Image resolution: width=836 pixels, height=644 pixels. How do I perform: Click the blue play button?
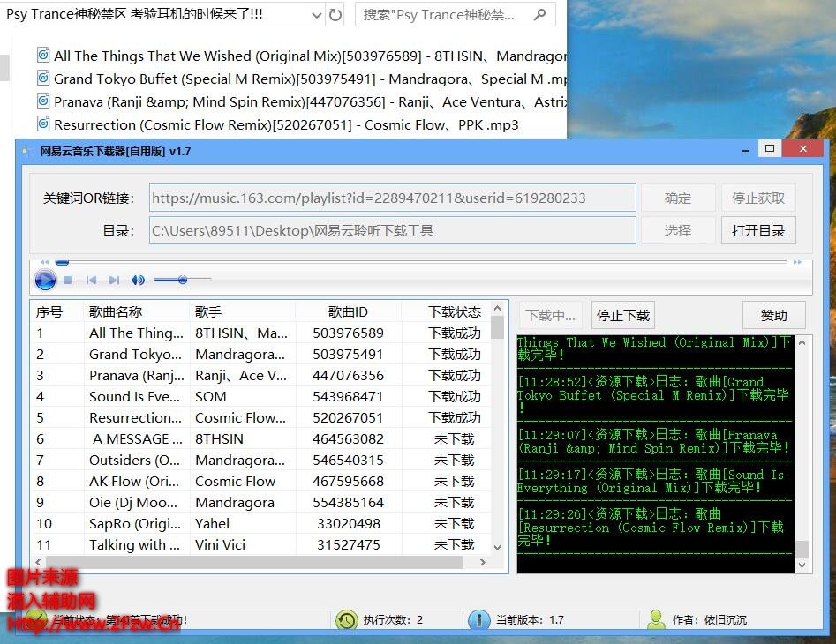pyautogui.click(x=45, y=280)
